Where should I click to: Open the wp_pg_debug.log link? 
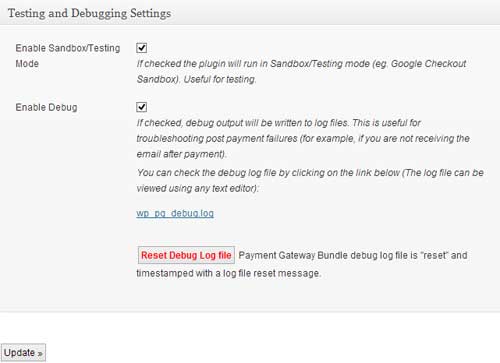click(x=175, y=213)
